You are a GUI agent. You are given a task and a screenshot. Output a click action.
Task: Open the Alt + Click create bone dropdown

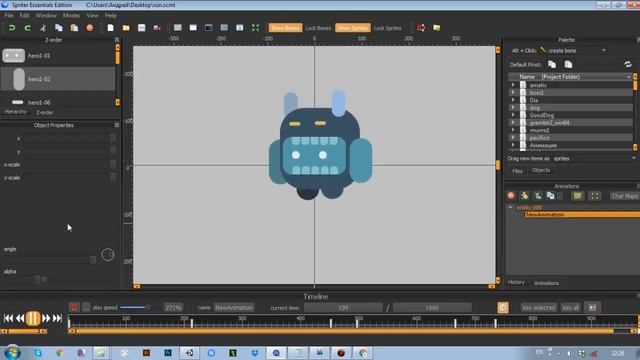pos(573,51)
